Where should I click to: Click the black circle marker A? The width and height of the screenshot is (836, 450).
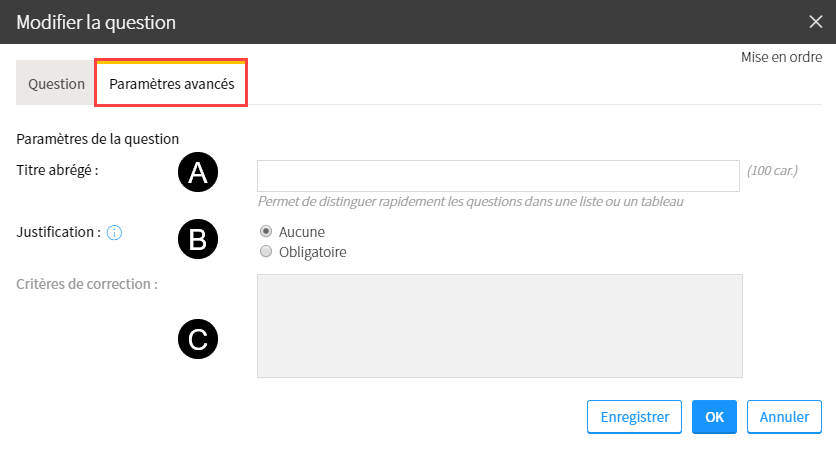[198, 172]
